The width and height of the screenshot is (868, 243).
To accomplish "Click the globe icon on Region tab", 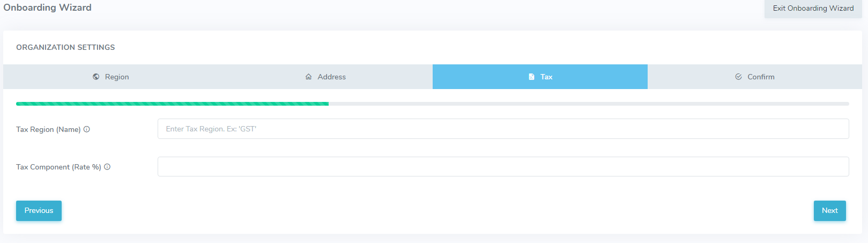I will (x=96, y=77).
